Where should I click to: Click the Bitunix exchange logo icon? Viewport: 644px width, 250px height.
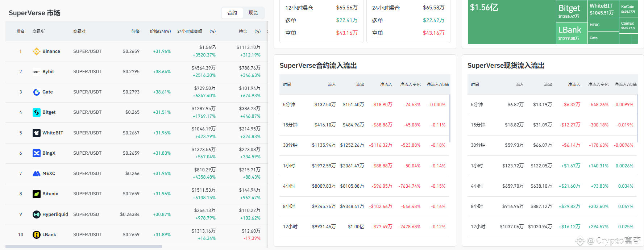(36, 194)
